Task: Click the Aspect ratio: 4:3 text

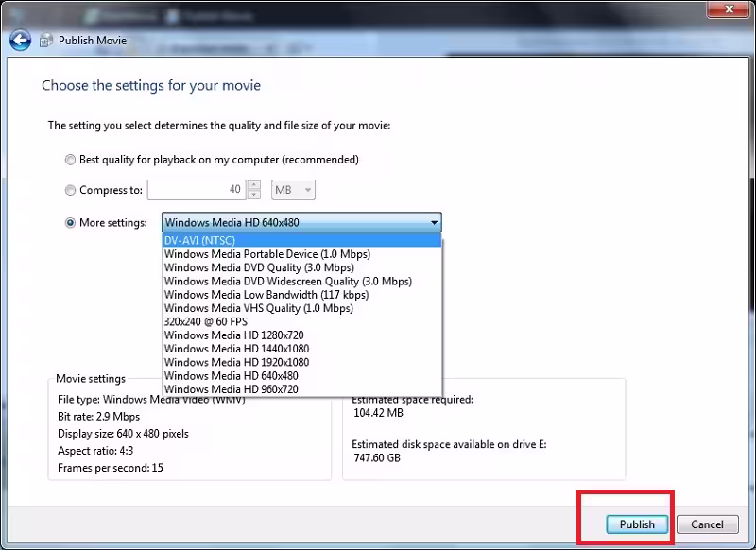Action: [95, 451]
